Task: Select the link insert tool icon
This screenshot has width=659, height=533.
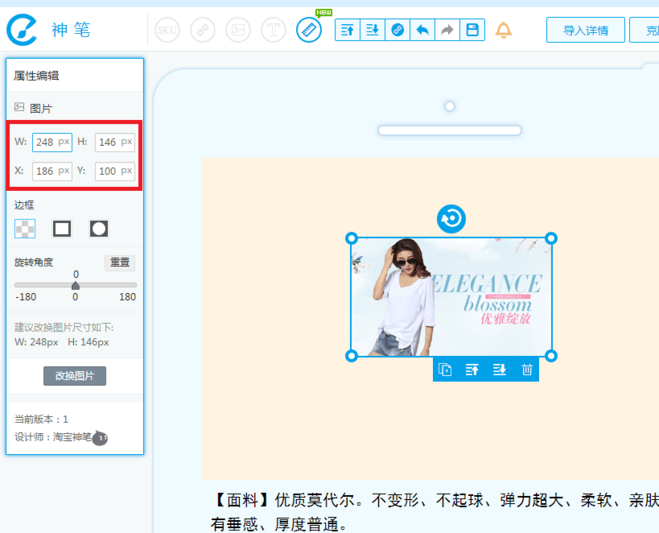Action: tap(203, 30)
